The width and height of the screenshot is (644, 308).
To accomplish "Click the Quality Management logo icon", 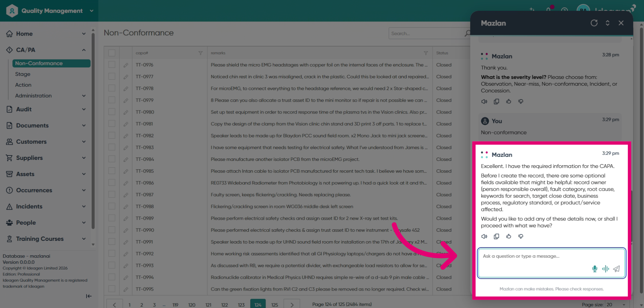I will (12, 11).
